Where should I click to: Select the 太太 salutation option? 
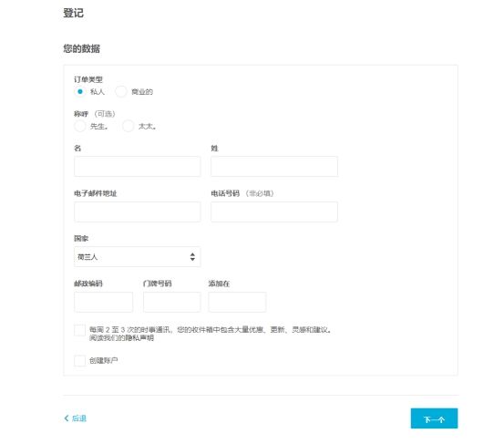128,126
